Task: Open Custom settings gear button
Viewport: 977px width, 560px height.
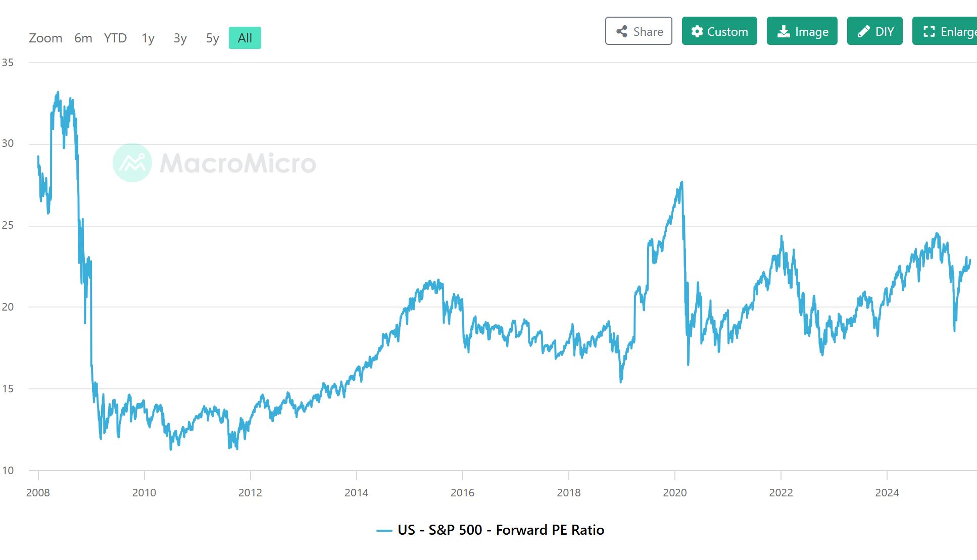Action: tap(719, 31)
